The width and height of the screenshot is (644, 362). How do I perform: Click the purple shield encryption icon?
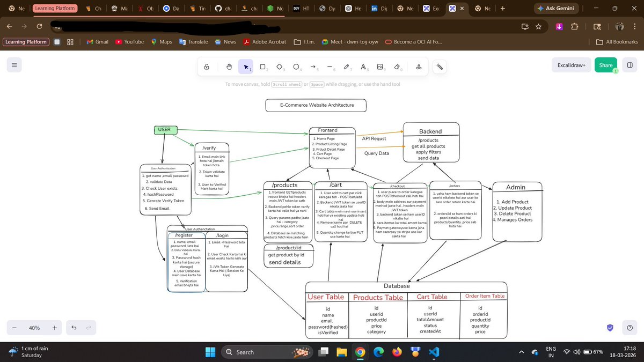tap(610, 328)
